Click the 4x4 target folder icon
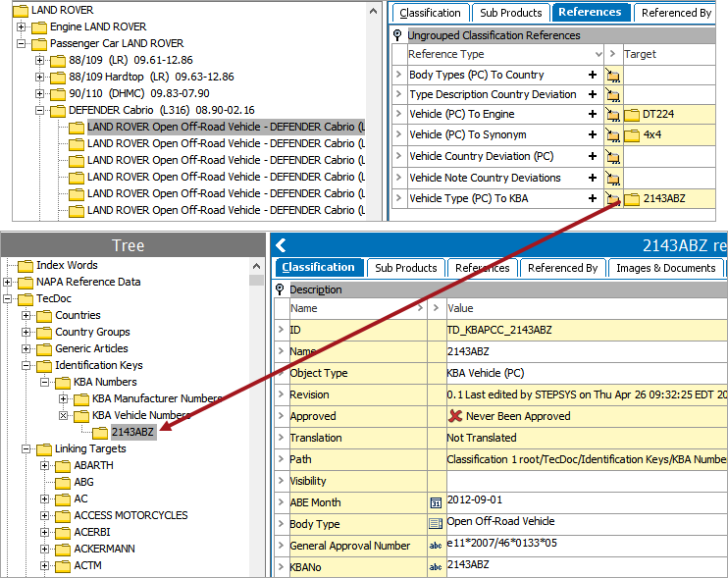This screenshot has height=578, width=728. (x=632, y=135)
